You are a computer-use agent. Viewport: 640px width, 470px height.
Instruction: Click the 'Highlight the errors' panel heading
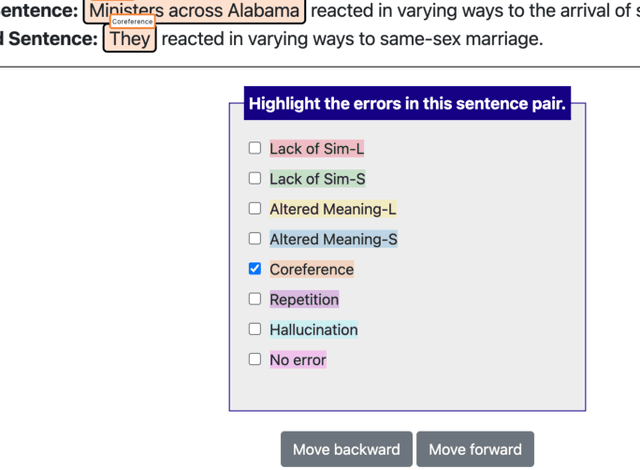[x=407, y=104]
